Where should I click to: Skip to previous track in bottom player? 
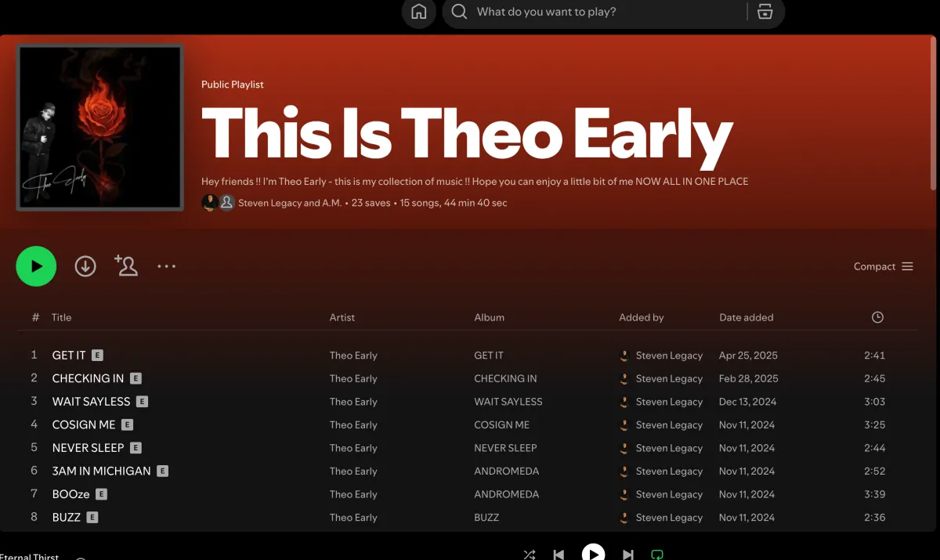[x=559, y=555]
